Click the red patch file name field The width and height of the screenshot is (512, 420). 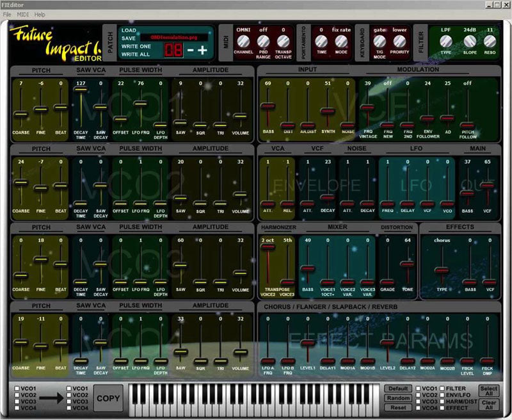(x=174, y=38)
